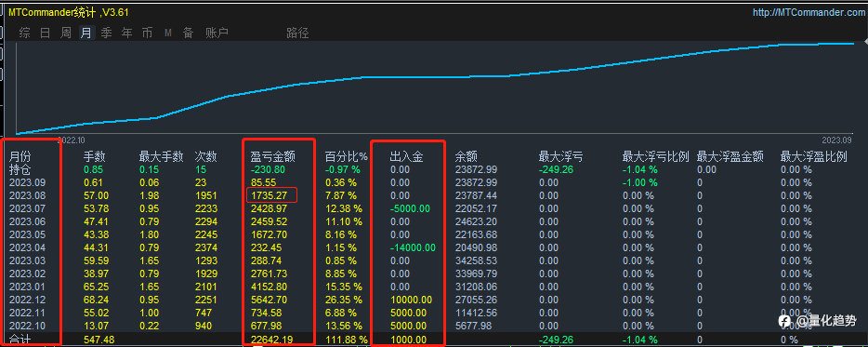
Task: Click the 次数 column header
Action: click(x=206, y=157)
